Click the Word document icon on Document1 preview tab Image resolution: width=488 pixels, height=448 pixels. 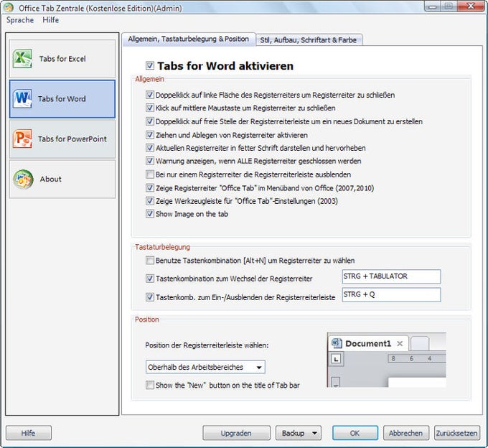click(337, 343)
